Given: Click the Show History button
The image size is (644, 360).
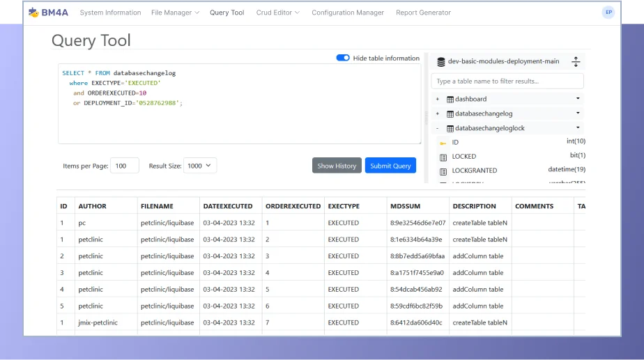Looking at the screenshot, I should 337,166.
